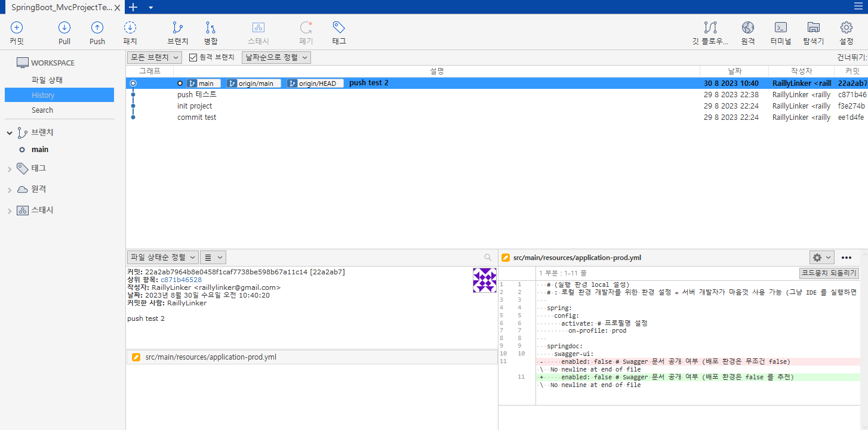The image size is (868, 430).
Task: Click the origin/HEAD branch label
Action: point(315,83)
